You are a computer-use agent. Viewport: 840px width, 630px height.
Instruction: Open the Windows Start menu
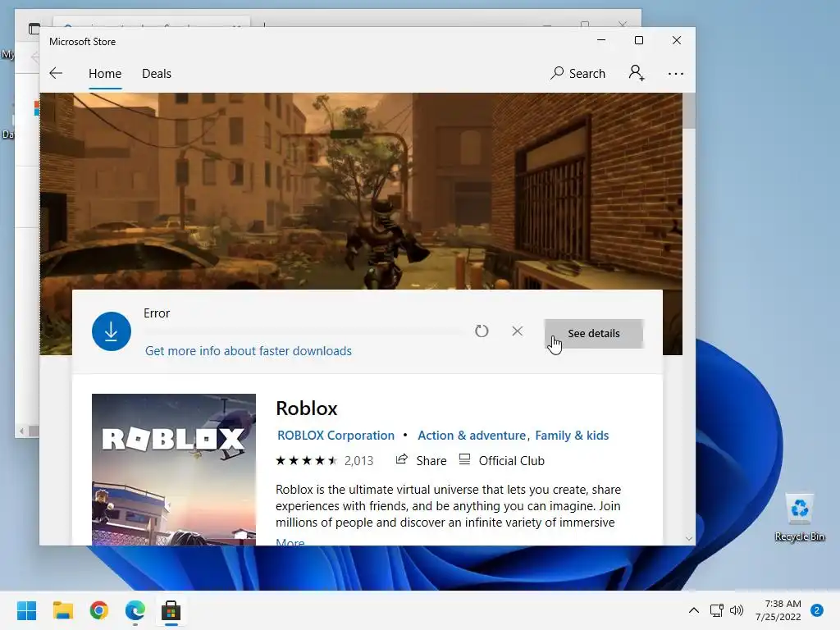[26, 610]
